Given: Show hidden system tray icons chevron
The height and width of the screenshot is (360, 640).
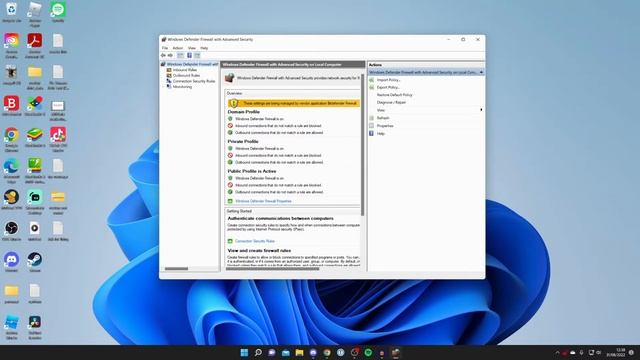Looking at the screenshot, I should pos(558,353).
